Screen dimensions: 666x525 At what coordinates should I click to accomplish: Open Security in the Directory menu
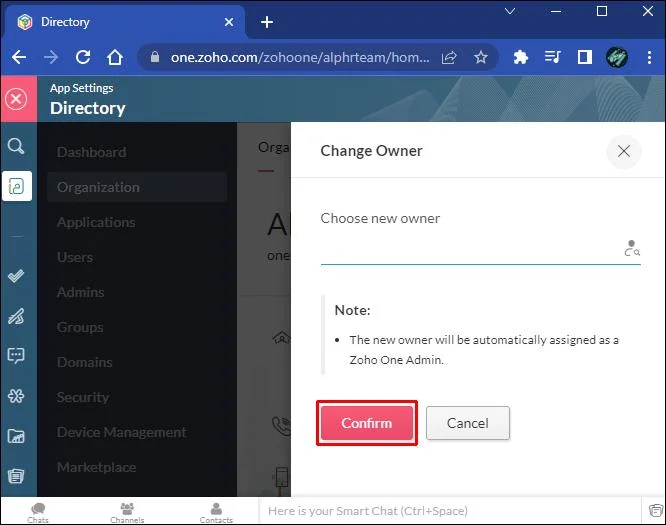click(83, 397)
